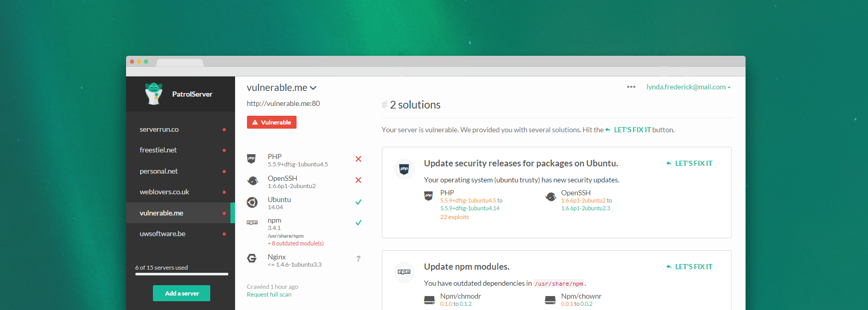Image resolution: width=868 pixels, height=310 pixels.
Task: Click the Add a server button
Action: coord(181,293)
